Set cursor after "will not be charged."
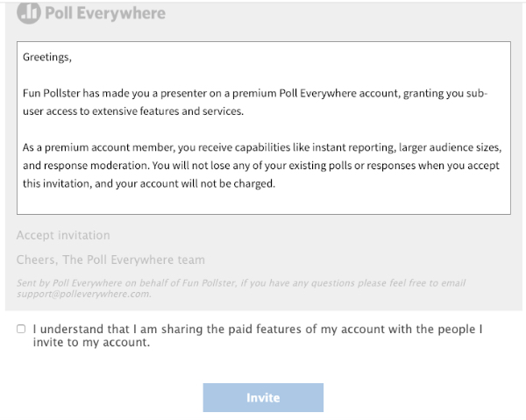The height and width of the screenshot is (420, 526). tap(276, 184)
